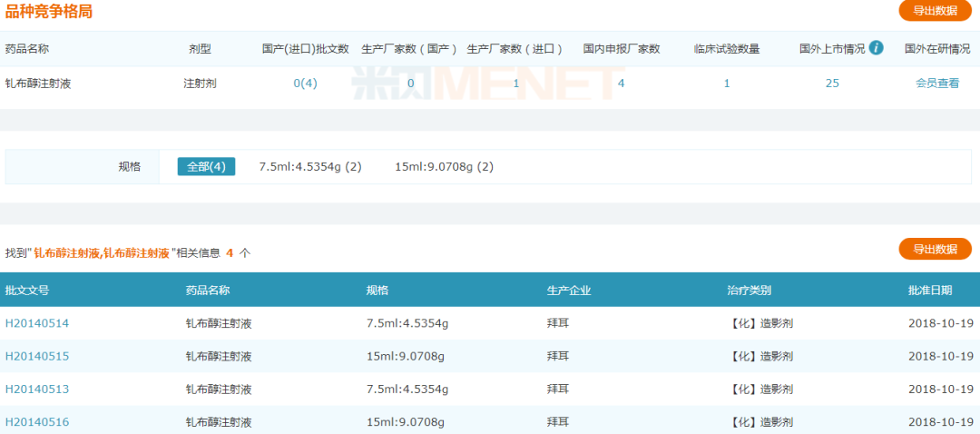Click the lower 导出数据 button above the table

935,249
